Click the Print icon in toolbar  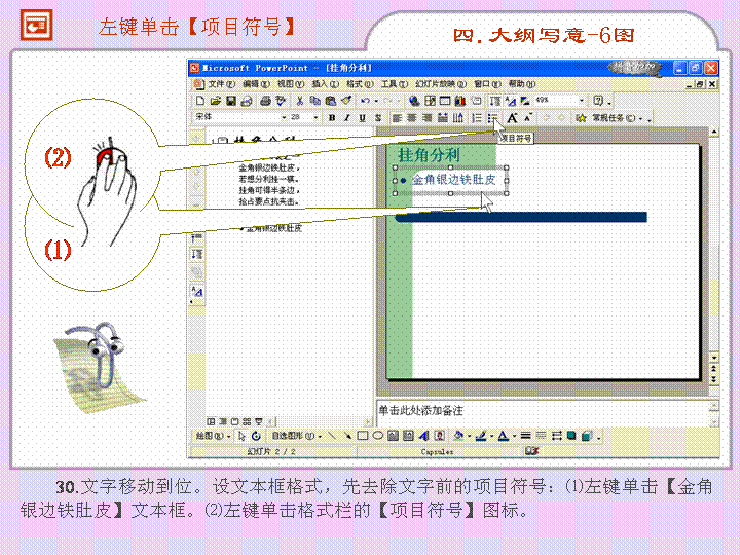pos(265,101)
